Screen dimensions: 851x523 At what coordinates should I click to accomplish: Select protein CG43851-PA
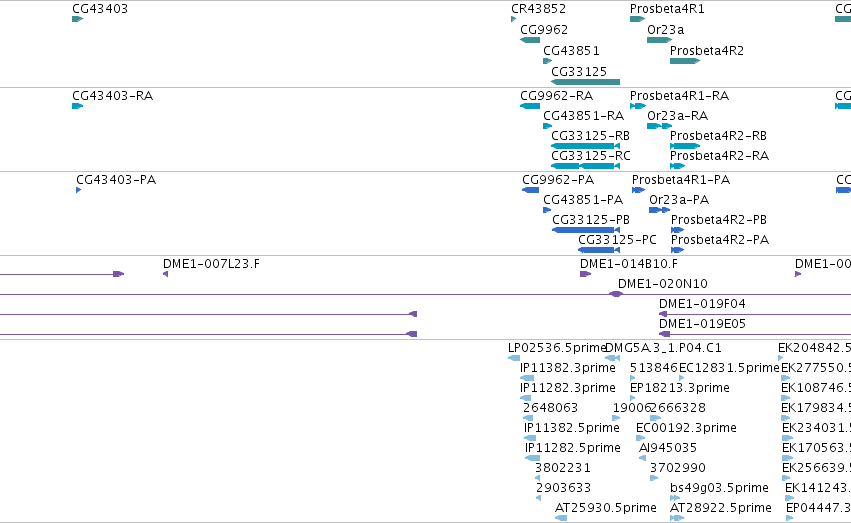coord(583,200)
